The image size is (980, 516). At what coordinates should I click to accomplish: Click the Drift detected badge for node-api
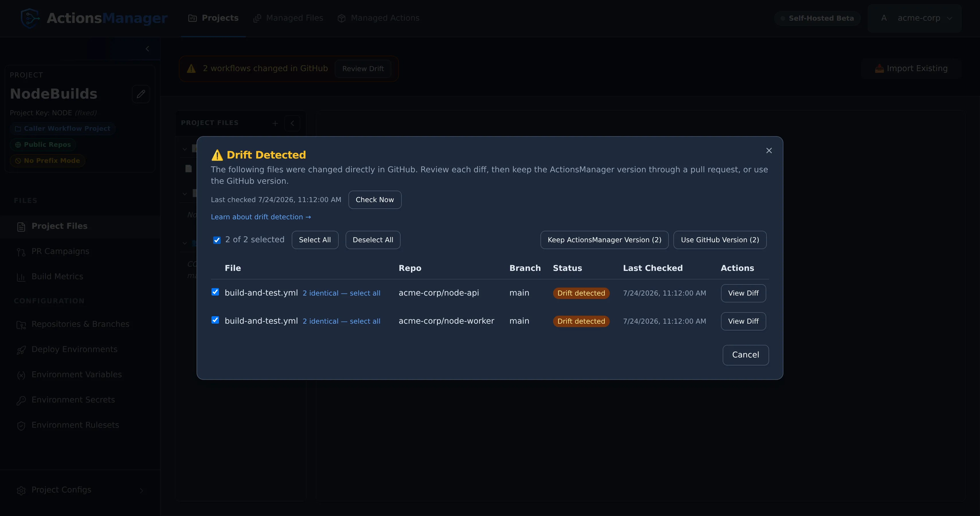(581, 293)
